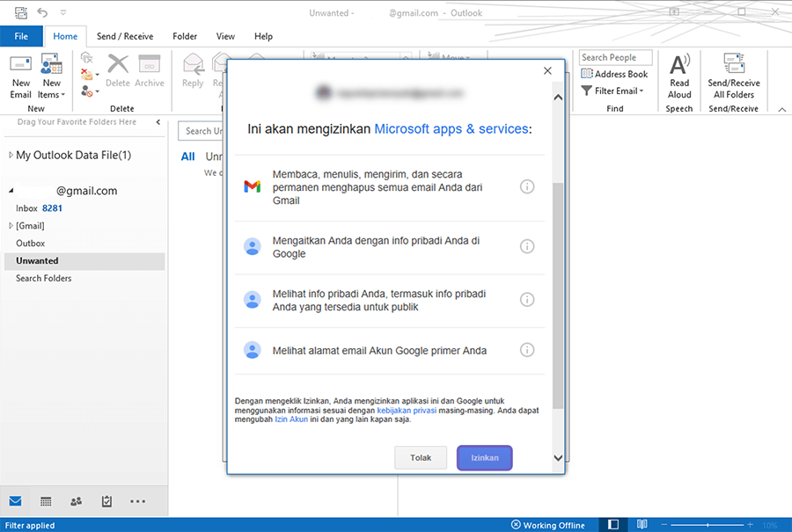The image size is (792, 532).
Task: Click the Working Offline status indicator
Action: point(548,525)
